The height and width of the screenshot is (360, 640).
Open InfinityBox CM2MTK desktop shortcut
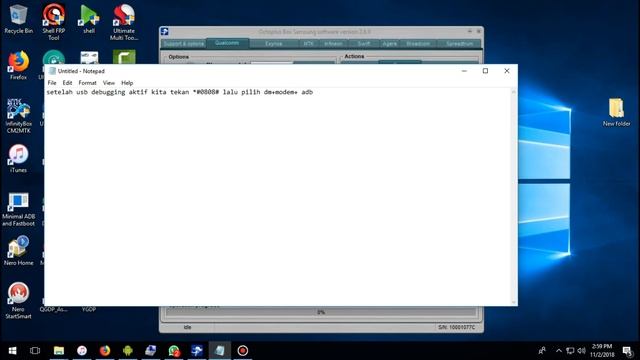[x=18, y=116]
